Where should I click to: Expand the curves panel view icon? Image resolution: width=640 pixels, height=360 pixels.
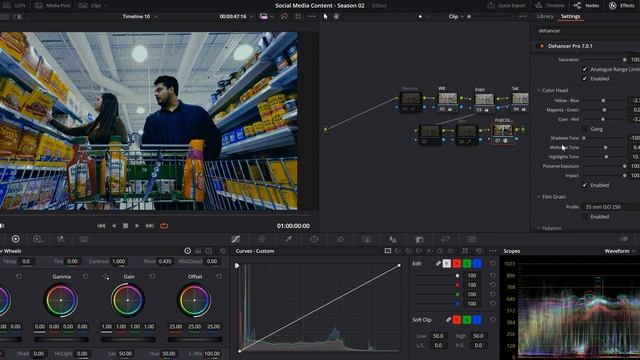(x=465, y=251)
